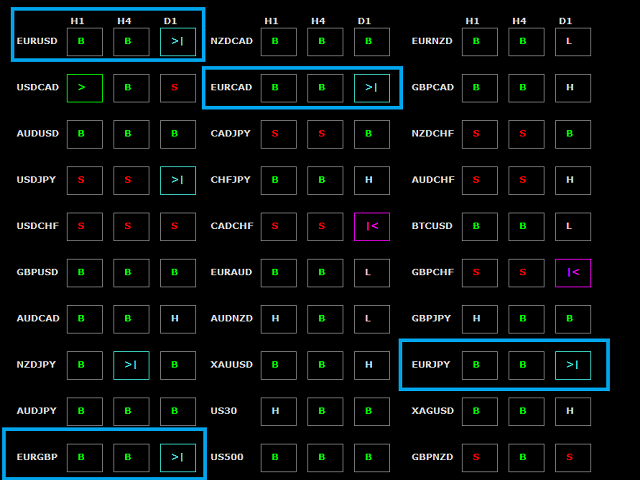Image resolution: width=640 pixels, height=480 pixels.
Task: Click the XAGUSD D1 H box
Action: 573,411
